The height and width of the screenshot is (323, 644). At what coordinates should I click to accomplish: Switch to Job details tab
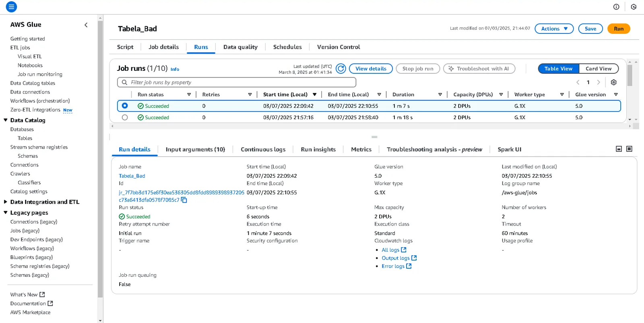[164, 47]
